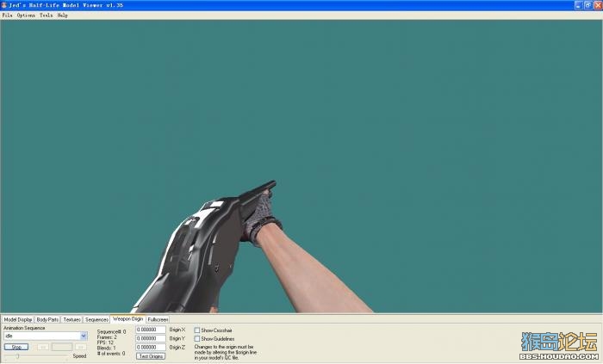Click the app icon in title bar
This screenshot has width=603, height=364.
pyautogui.click(x=3, y=5)
